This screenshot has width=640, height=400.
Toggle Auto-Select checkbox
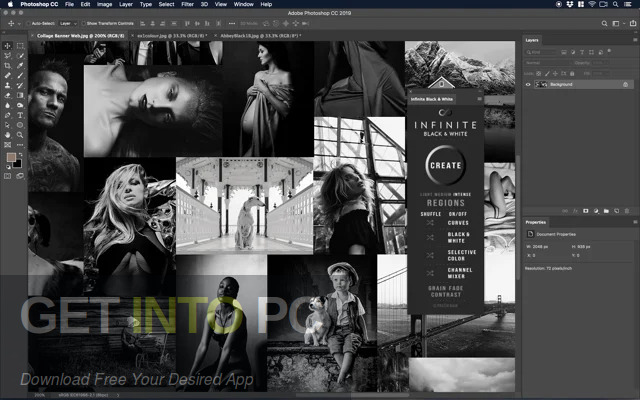(29, 24)
